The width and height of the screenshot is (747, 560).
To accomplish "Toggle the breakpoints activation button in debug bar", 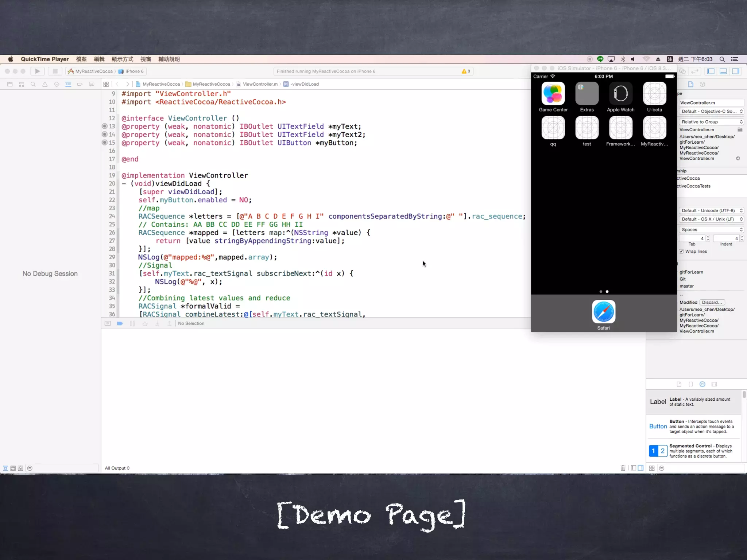I will (x=120, y=323).
